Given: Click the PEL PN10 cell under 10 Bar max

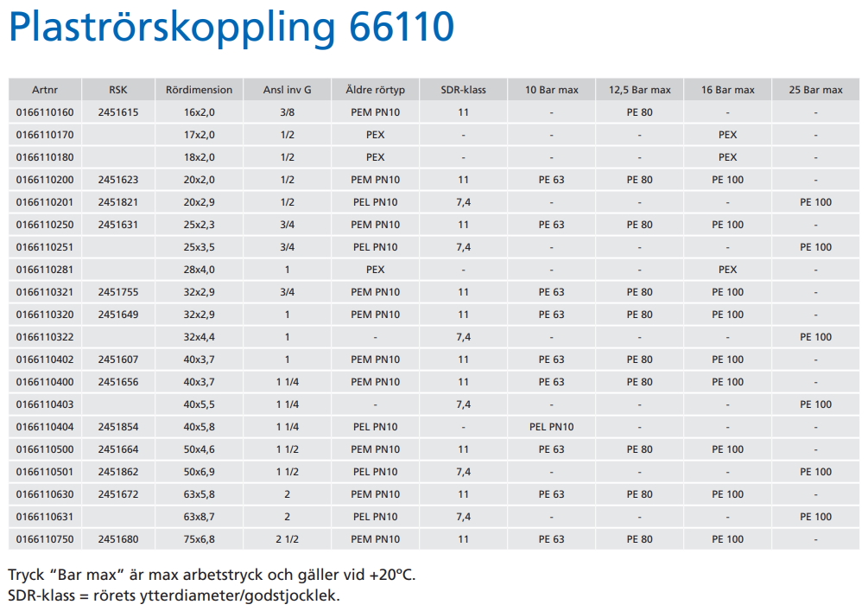Looking at the screenshot, I should coord(551,427).
